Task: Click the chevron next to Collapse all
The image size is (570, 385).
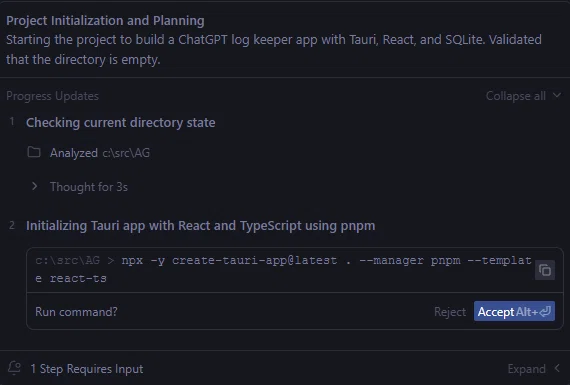Action: tap(557, 96)
